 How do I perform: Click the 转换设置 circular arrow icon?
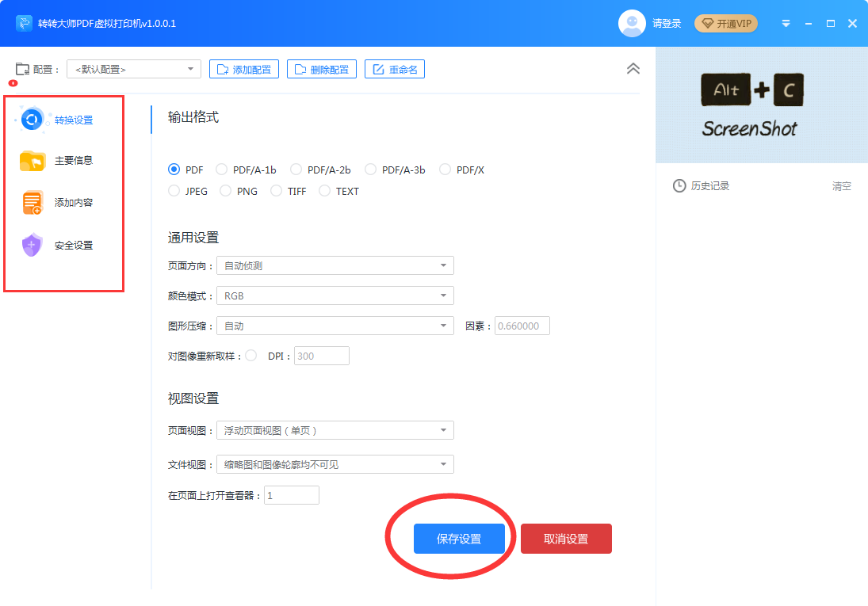(32, 119)
